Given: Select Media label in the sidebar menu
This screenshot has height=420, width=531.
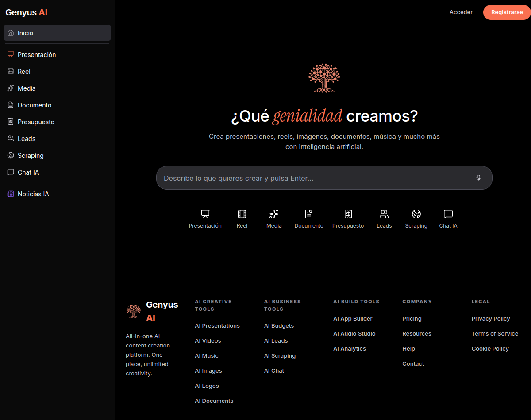Looking at the screenshot, I should coord(27,88).
